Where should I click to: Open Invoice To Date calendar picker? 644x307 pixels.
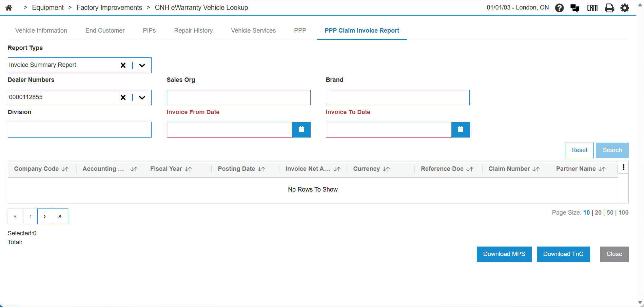460,129
